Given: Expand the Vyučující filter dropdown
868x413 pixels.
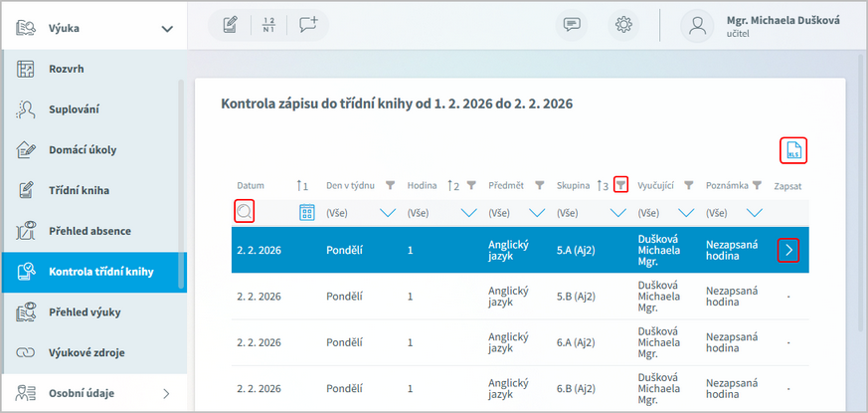Looking at the screenshot, I should tap(687, 213).
